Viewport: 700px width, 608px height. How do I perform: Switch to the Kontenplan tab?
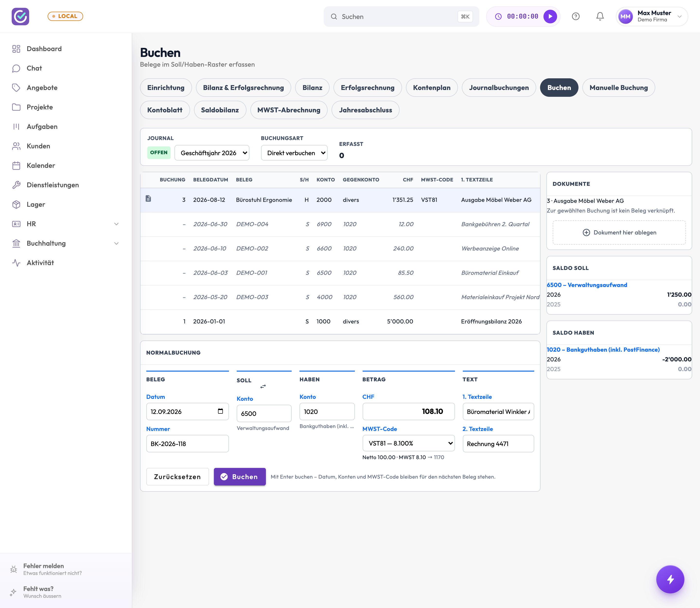click(x=431, y=88)
